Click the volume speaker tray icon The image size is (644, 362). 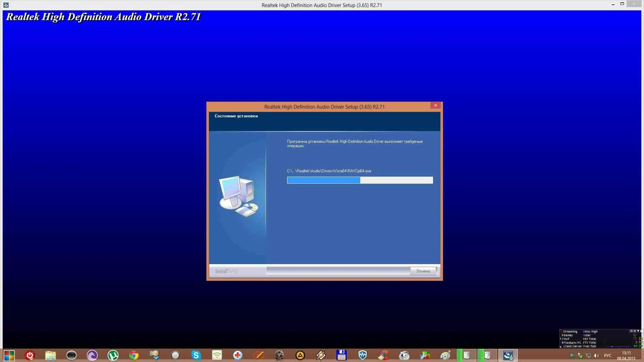(x=596, y=356)
